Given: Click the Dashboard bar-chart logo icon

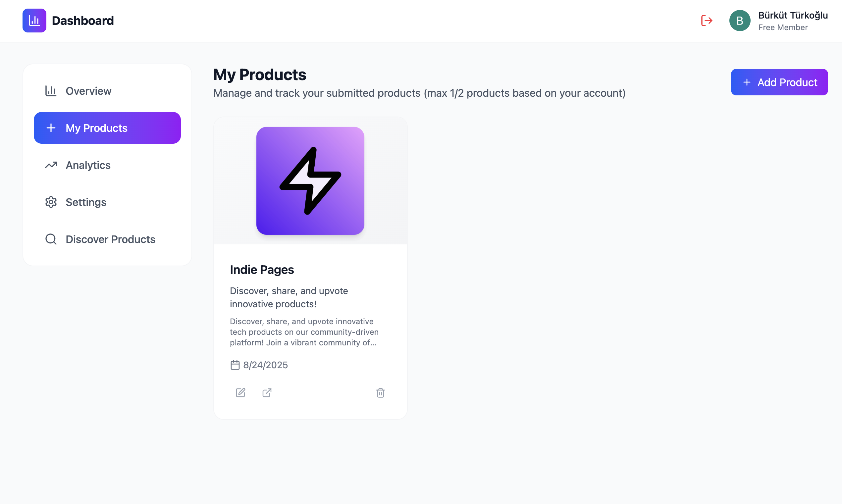Looking at the screenshot, I should coord(34,21).
